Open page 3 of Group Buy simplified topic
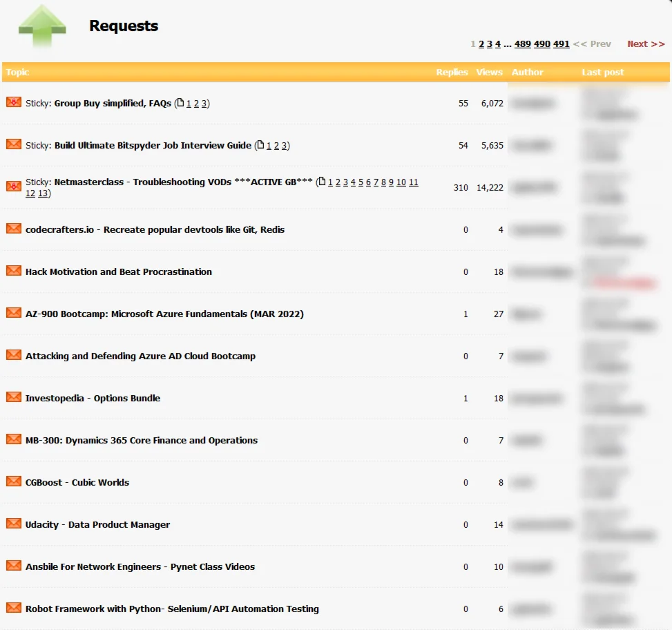The width and height of the screenshot is (672, 630). coord(204,104)
